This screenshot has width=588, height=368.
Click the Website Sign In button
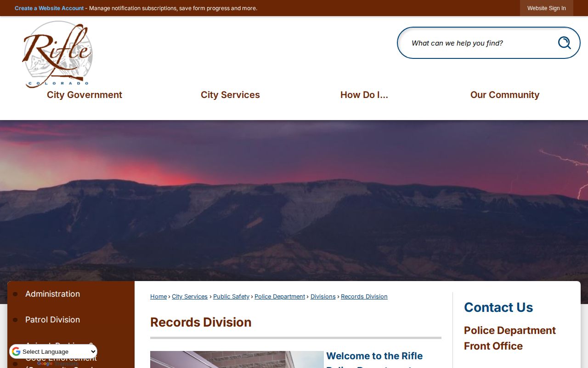tap(547, 8)
